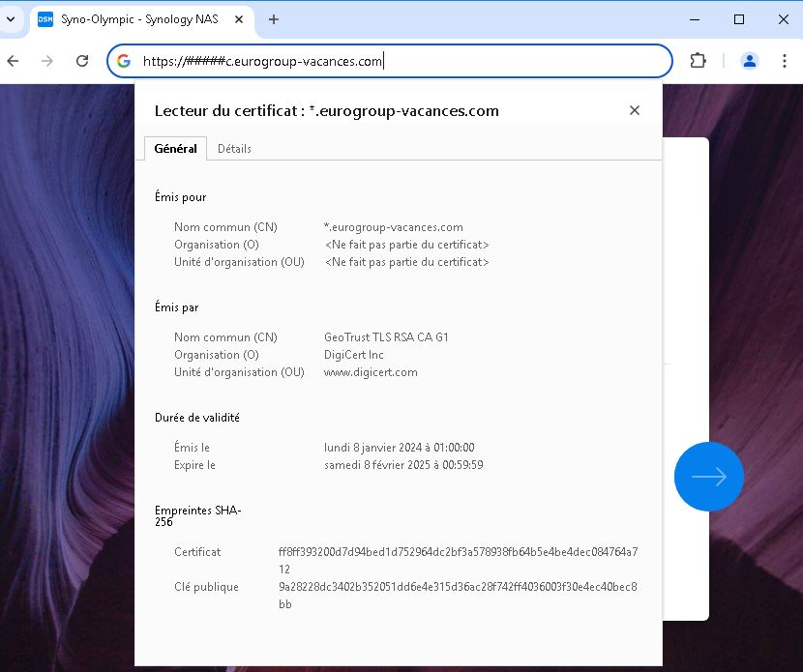Click the 'DigiCert Inc' organisation value

pos(353,355)
